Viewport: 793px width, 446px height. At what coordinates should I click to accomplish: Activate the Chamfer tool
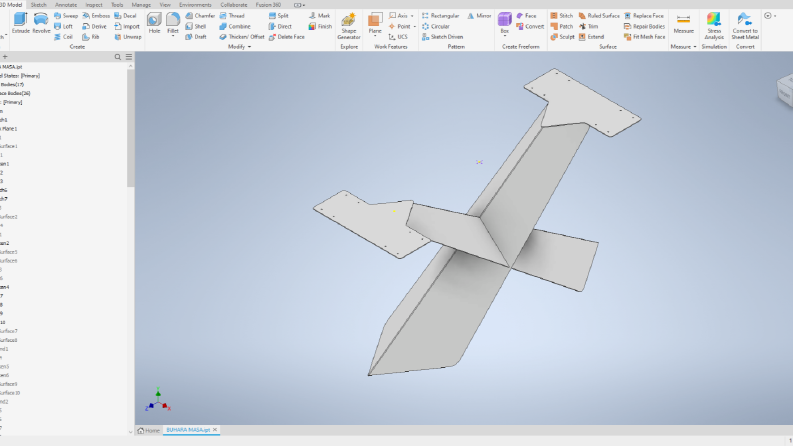(x=200, y=16)
